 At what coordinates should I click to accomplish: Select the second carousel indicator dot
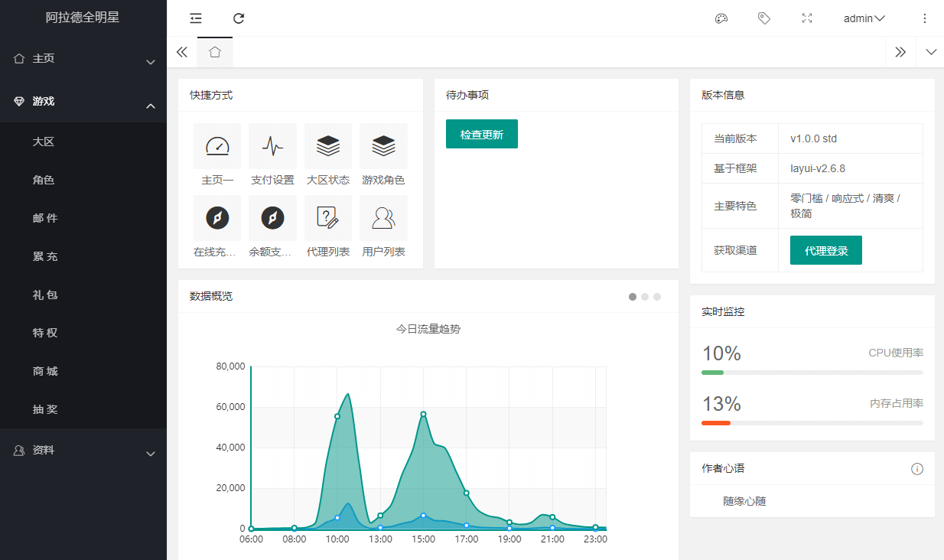[645, 297]
